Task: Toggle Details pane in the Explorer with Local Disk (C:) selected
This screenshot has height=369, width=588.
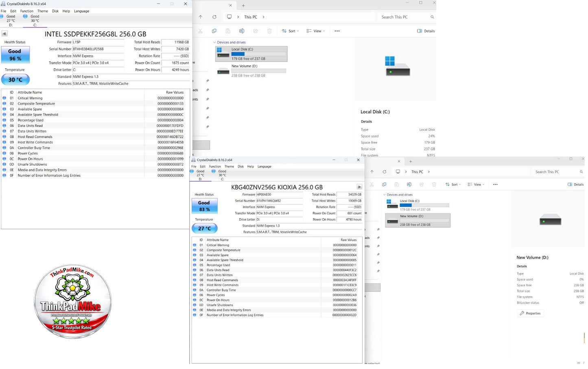Action: 426,31
